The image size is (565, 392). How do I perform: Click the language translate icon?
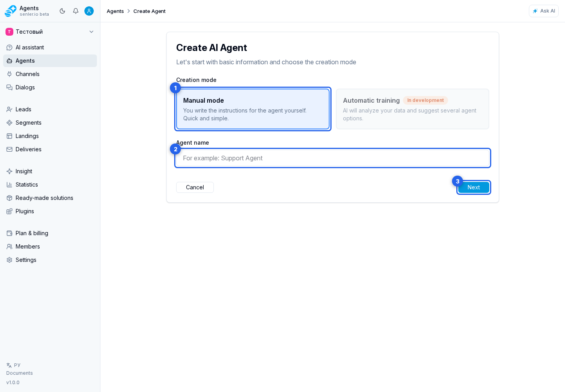pyautogui.click(x=9, y=365)
